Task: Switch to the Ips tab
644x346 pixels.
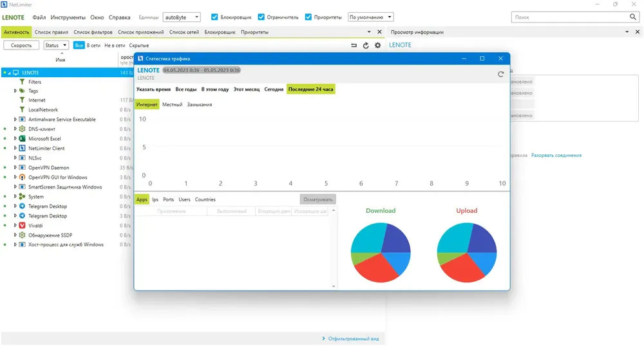Action: point(155,199)
